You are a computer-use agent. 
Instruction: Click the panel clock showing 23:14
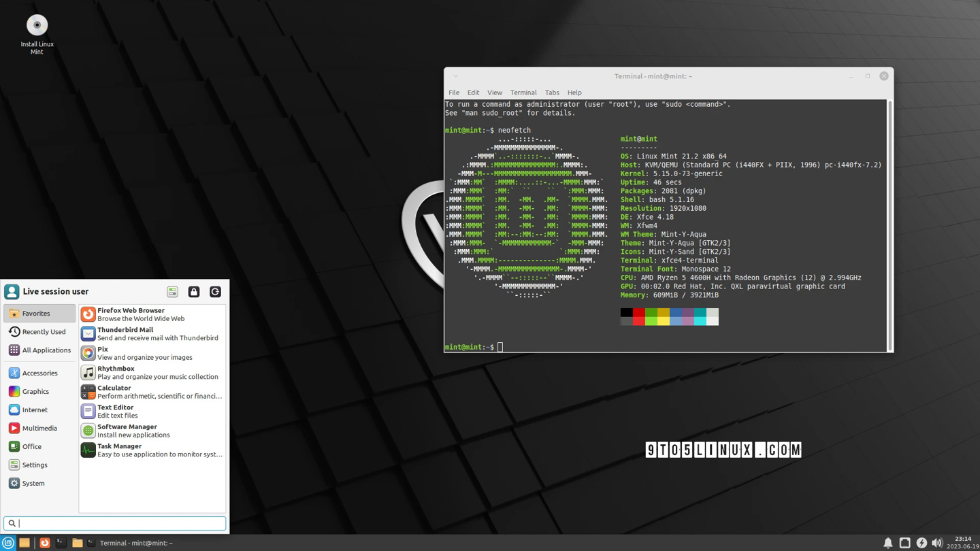963,543
